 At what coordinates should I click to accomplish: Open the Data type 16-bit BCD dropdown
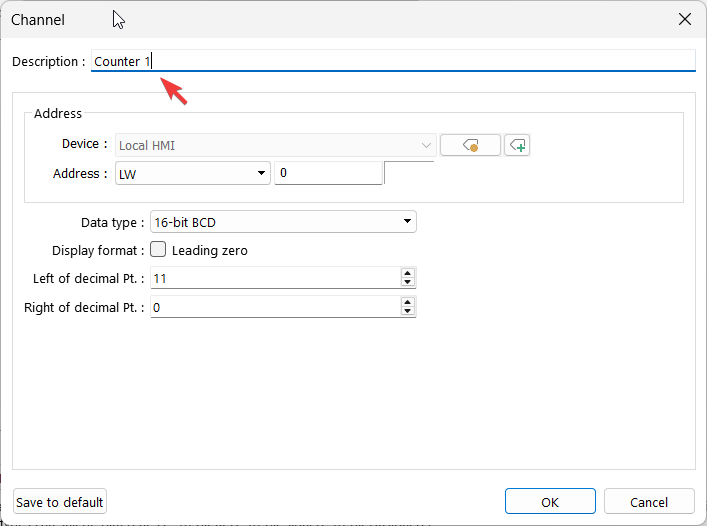tap(282, 222)
